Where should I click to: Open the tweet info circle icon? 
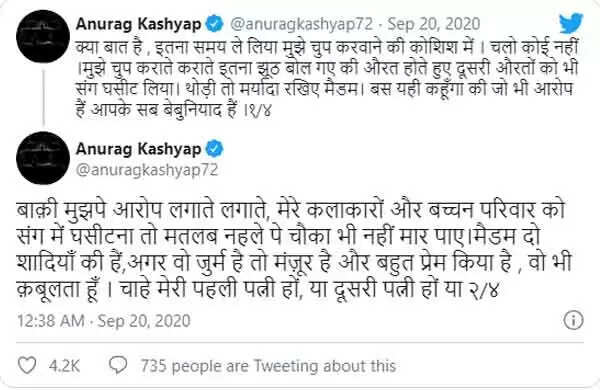point(573,320)
